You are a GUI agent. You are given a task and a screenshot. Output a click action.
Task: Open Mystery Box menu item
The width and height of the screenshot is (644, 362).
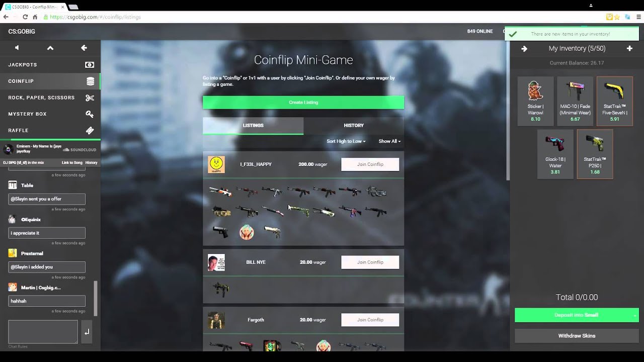pos(50,114)
